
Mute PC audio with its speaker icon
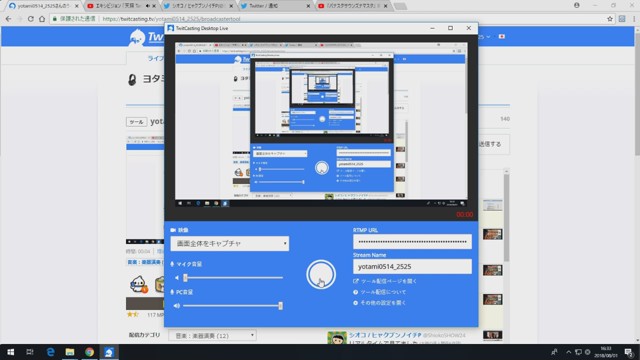pos(177,306)
